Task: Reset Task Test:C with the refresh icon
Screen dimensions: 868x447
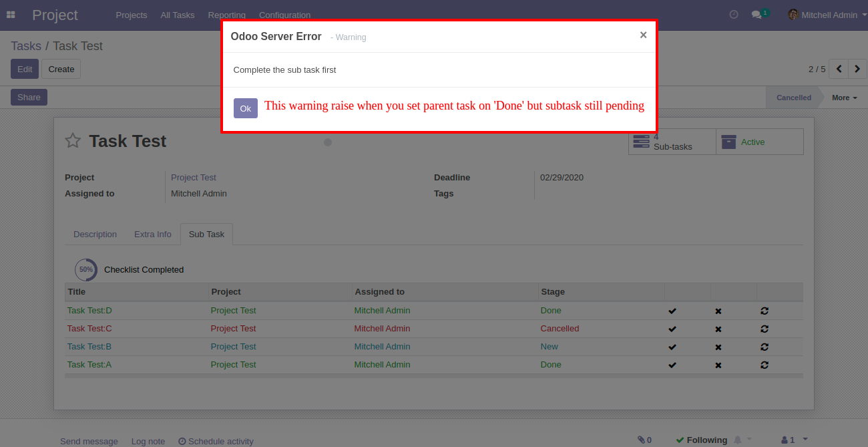Action: 765,329
